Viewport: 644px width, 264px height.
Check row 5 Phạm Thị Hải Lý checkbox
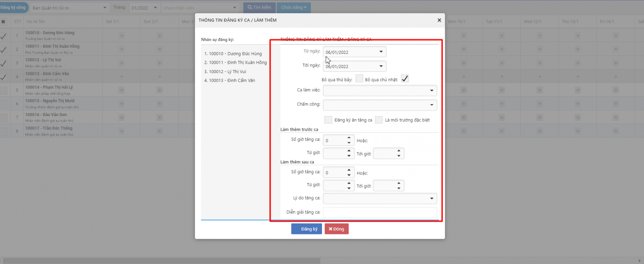tap(3, 91)
